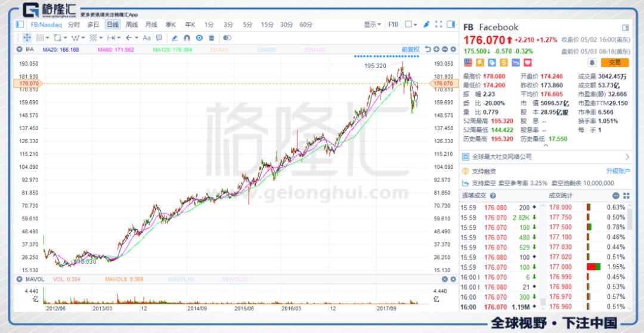Enable the magnet snap tool

pos(187,38)
